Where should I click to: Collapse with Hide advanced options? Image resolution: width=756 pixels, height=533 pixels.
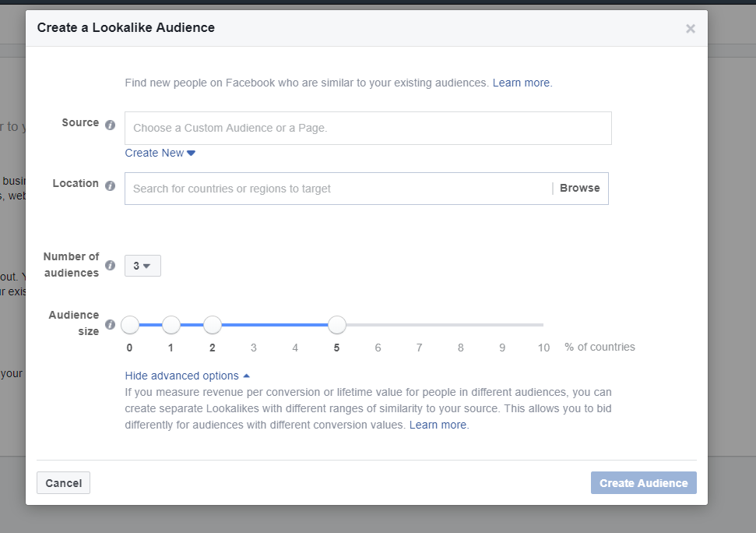(x=187, y=376)
